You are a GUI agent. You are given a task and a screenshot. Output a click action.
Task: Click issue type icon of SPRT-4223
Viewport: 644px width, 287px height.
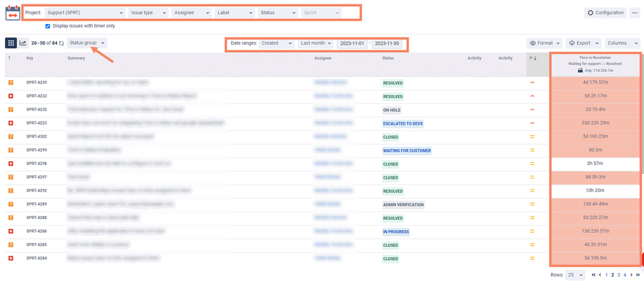(x=11, y=123)
